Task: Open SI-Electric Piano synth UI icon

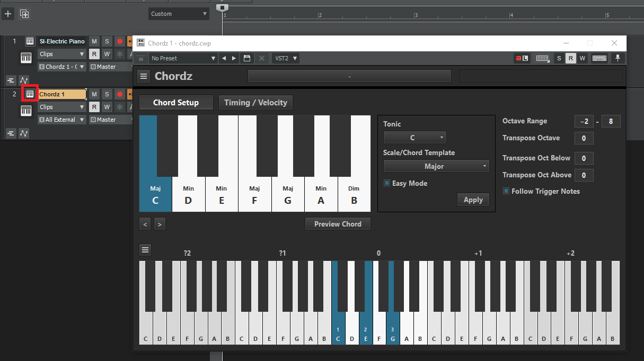Action: click(x=30, y=41)
